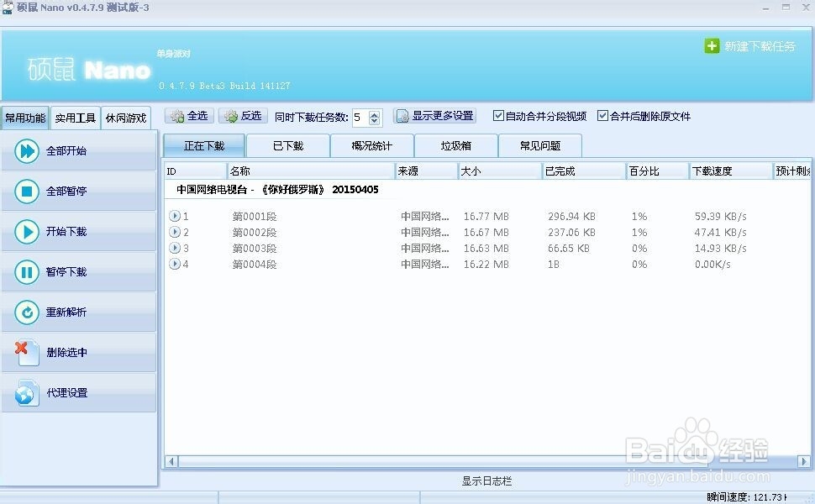Click the 已完成 column header

584,171
